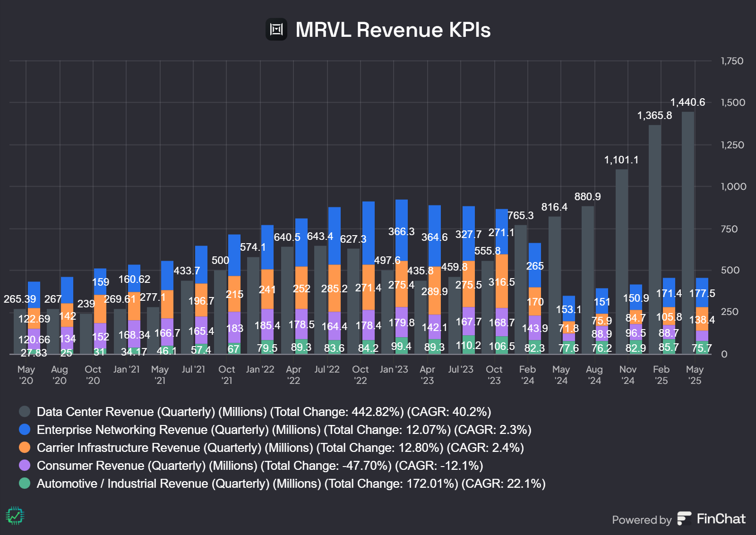Screen dimensions: 756x535
Task: Click the Oct '22 x-axis label
Action: coord(361,375)
